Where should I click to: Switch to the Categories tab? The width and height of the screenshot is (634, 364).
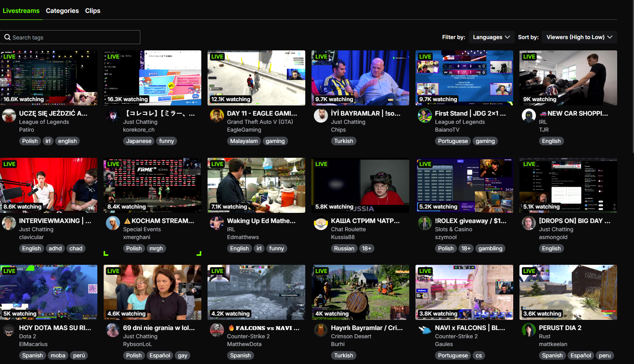pyautogui.click(x=62, y=11)
